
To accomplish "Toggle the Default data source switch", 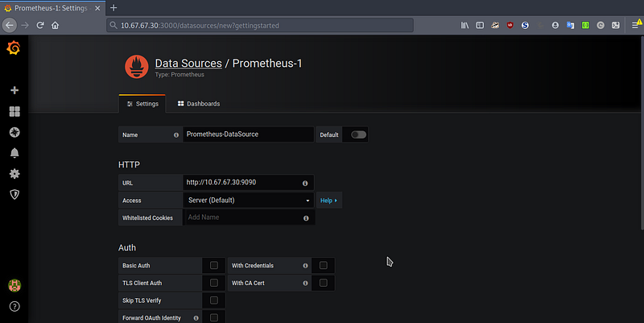I will (x=358, y=135).
